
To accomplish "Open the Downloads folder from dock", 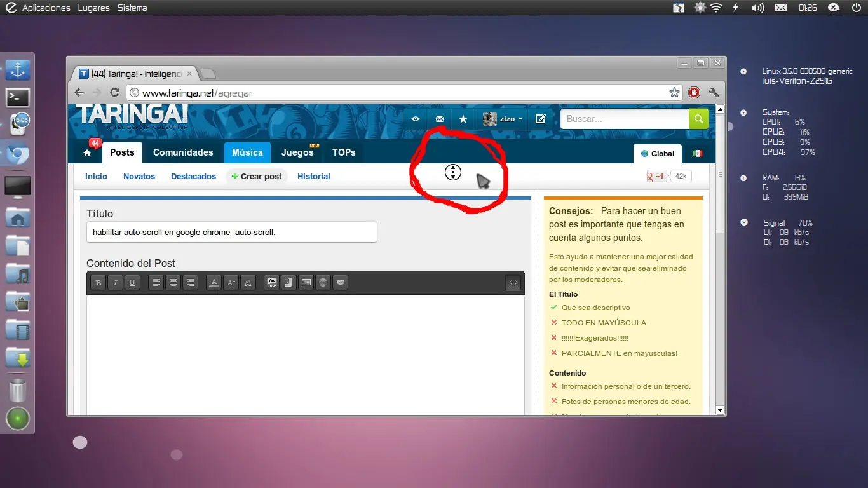I will point(18,357).
